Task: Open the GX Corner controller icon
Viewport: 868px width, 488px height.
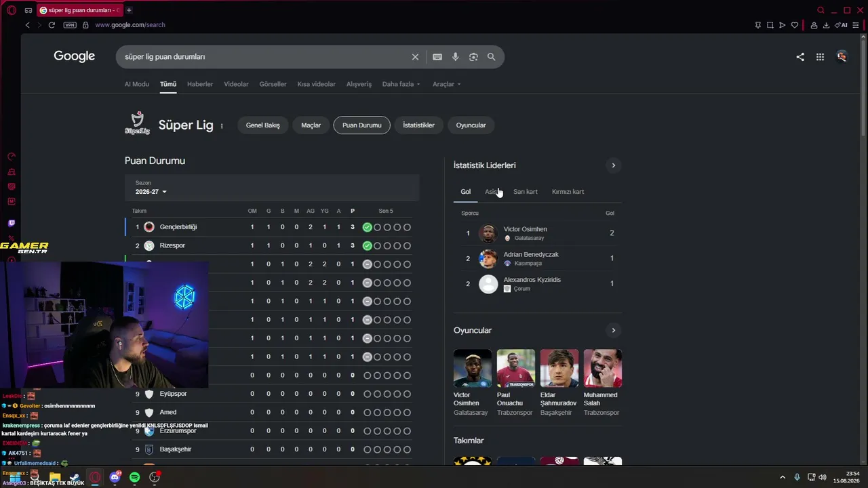Action: coord(28,10)
